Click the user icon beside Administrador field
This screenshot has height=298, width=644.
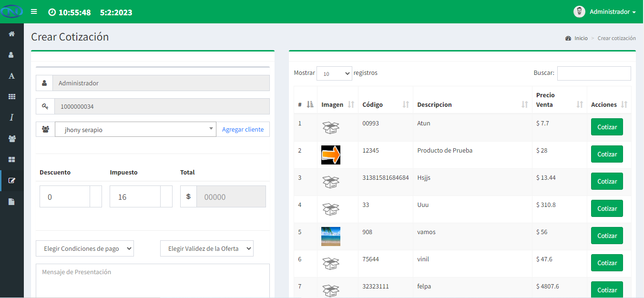(44, 83)
